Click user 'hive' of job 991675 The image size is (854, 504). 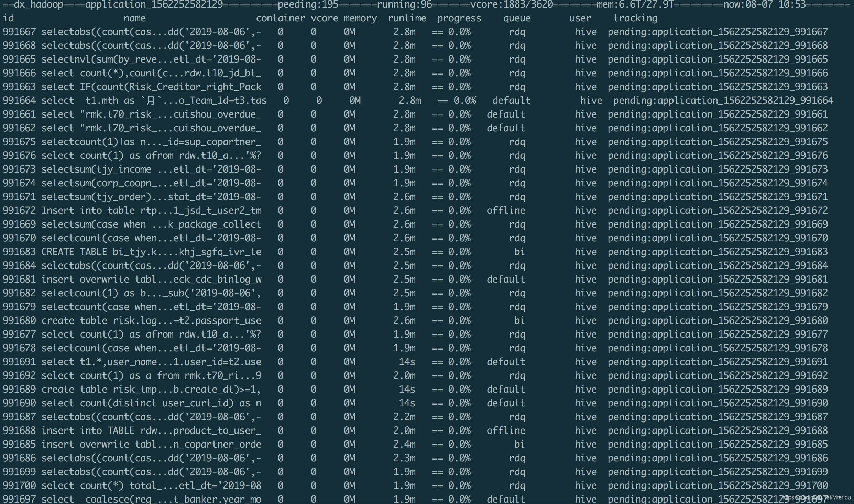[x=586, y=142]
